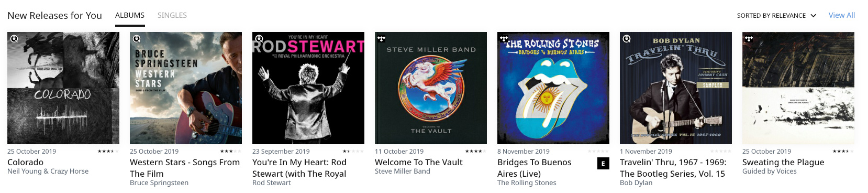Open the Travelin' Thru album title
868x193 pixels.
click(x=673, y=168)
